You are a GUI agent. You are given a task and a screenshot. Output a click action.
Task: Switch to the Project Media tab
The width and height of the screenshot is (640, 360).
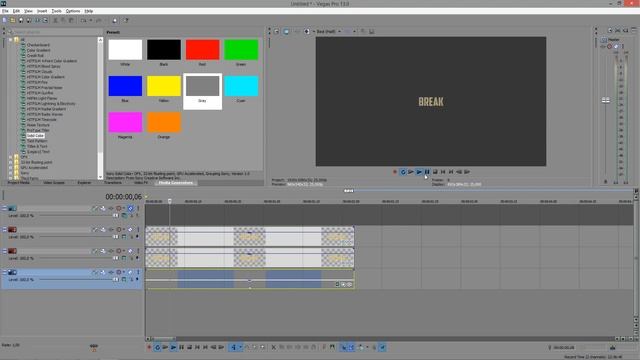point(18,183)
